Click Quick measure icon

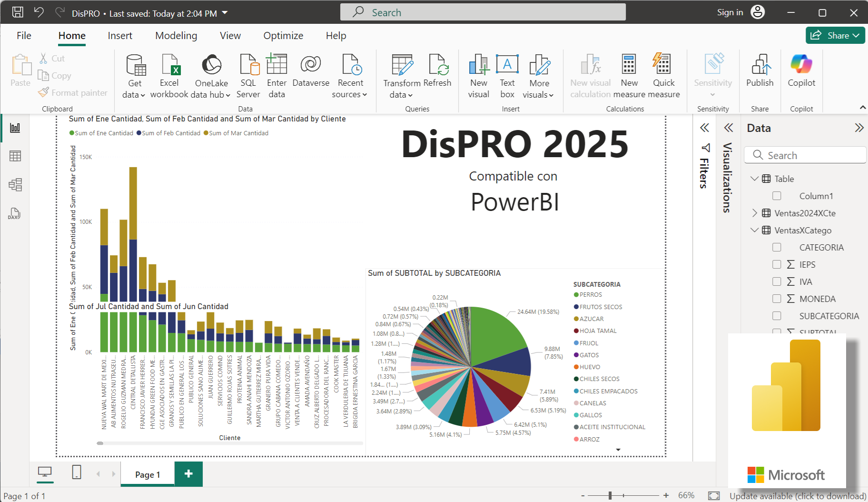[x=662, y=64]
